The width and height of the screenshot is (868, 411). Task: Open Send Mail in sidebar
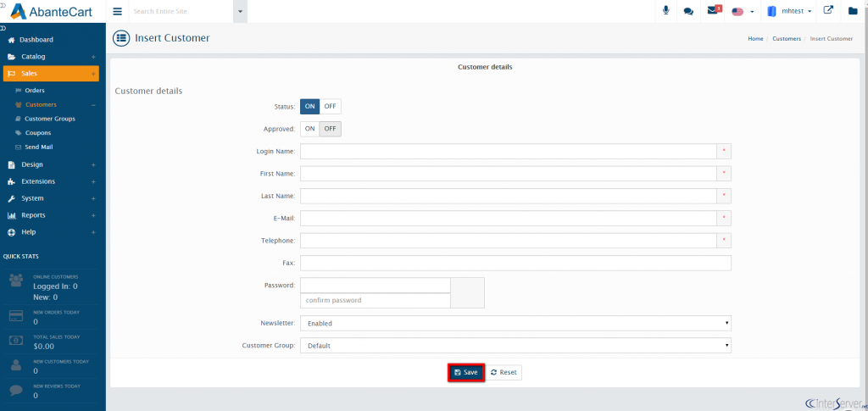click(39, 147)
